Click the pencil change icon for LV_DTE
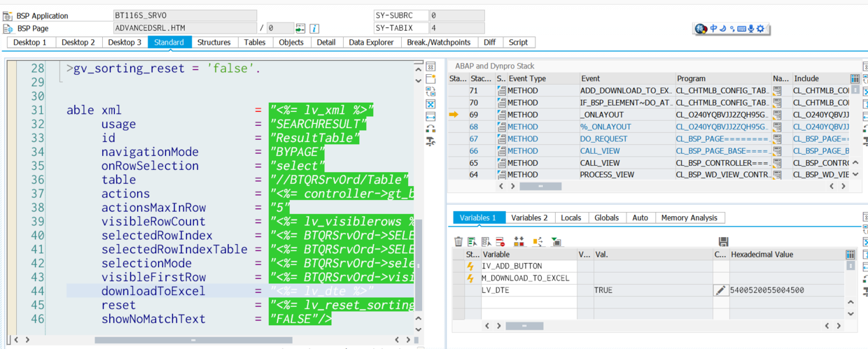This screenshot has height=349, width=868. 720,290
